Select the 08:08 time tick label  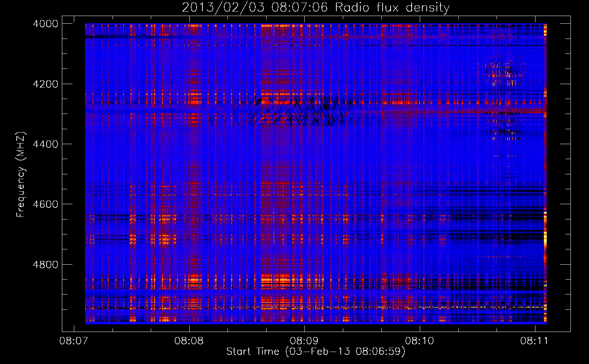point(189,341)
